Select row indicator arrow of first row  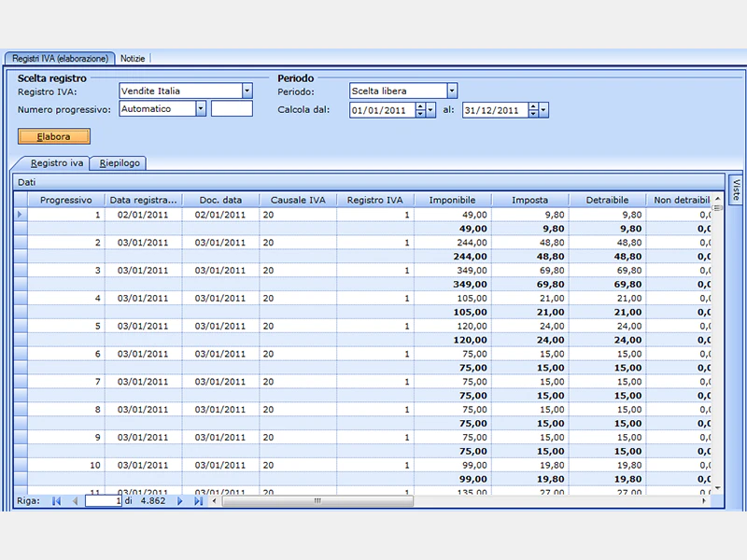click(x=20, y=215)
